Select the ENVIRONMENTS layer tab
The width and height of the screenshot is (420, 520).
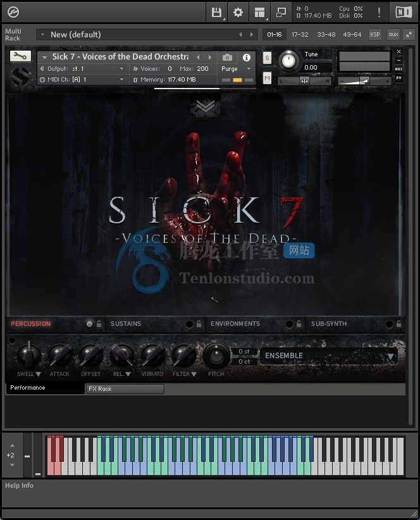tap(235, 324)
